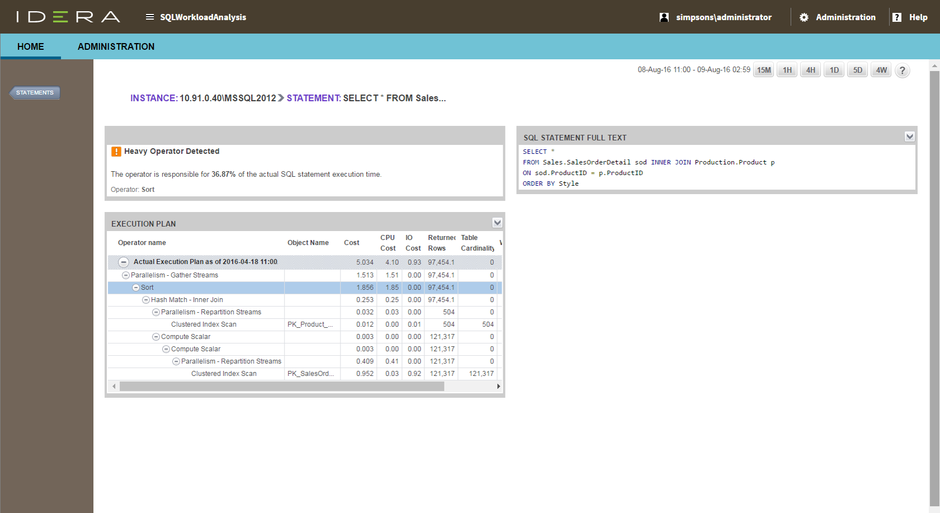
Task: Select the Hash Match - Inner Join row
Action: tap(305, 300)
